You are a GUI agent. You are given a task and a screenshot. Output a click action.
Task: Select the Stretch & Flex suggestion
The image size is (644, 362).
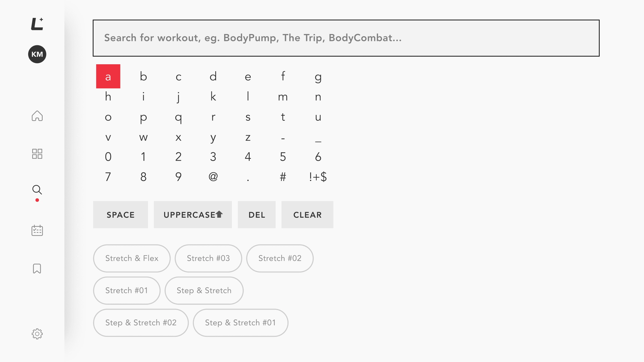[x=132, y=258]
